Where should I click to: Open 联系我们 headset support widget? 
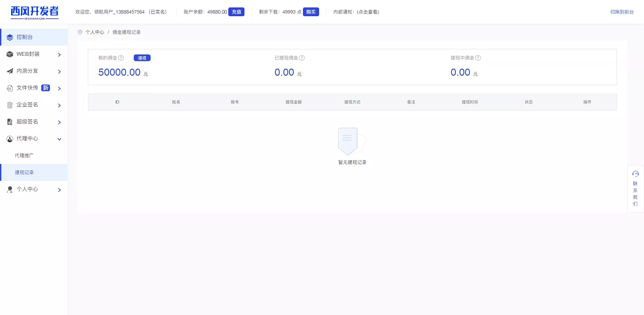[635, 189]
